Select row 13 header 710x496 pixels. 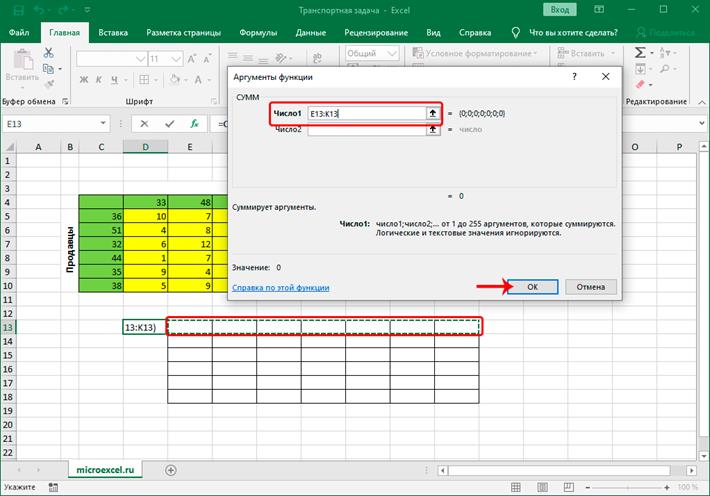8,327
